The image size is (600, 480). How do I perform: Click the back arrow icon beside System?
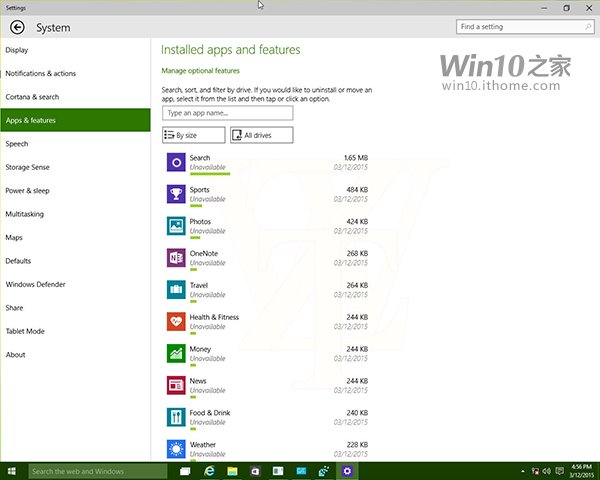coord(17,27)
